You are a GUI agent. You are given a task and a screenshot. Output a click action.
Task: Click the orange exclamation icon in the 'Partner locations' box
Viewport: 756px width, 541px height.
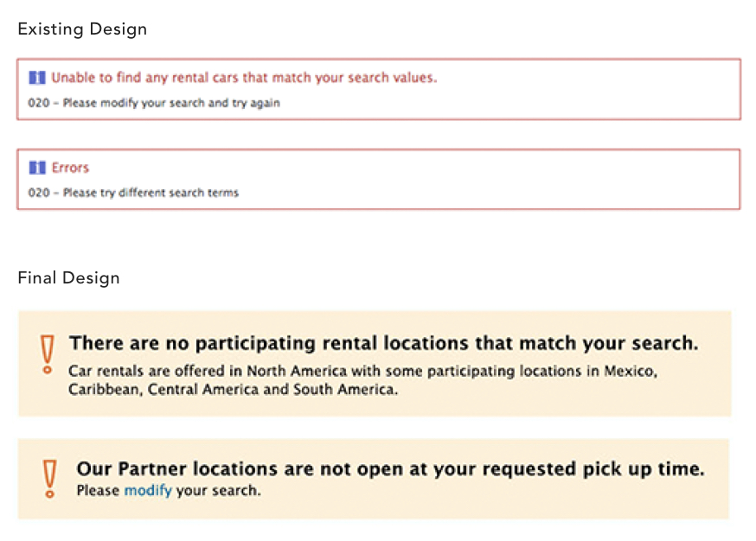coord(49,479)
